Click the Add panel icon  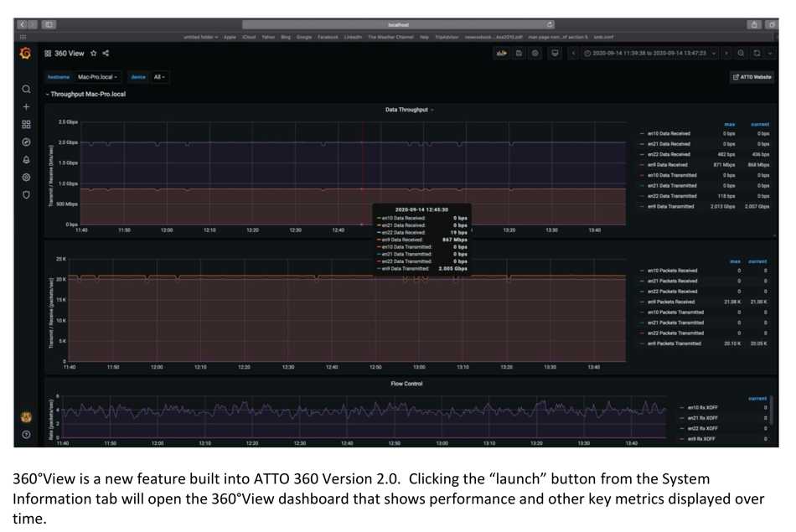[502, 54]
